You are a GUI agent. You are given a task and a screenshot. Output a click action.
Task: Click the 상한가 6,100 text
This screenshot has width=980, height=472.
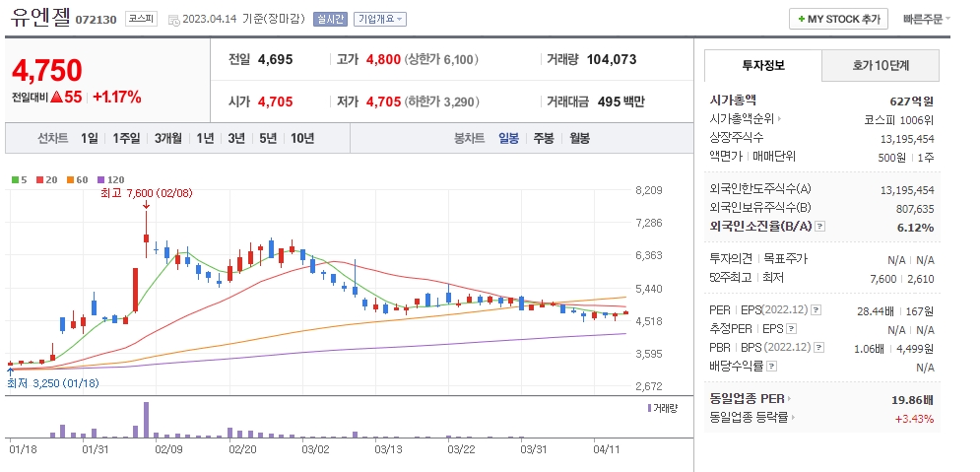[x=441, y=59]
